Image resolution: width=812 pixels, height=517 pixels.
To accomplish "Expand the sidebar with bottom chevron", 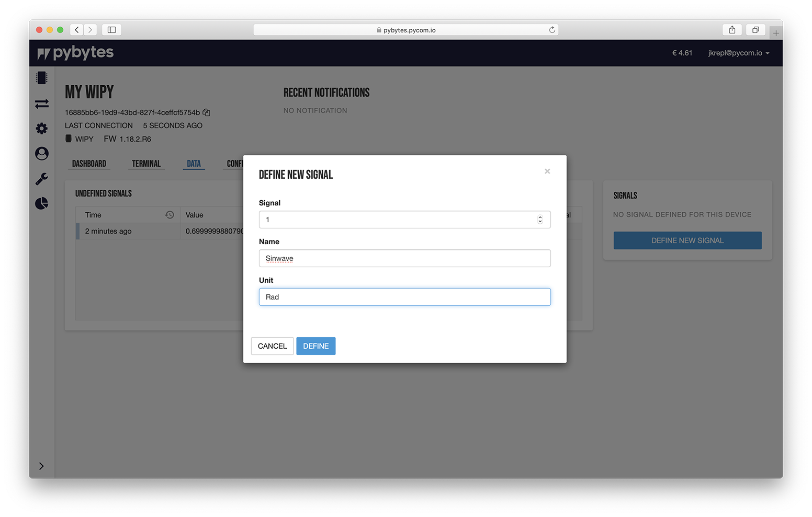I will [41, 466].
